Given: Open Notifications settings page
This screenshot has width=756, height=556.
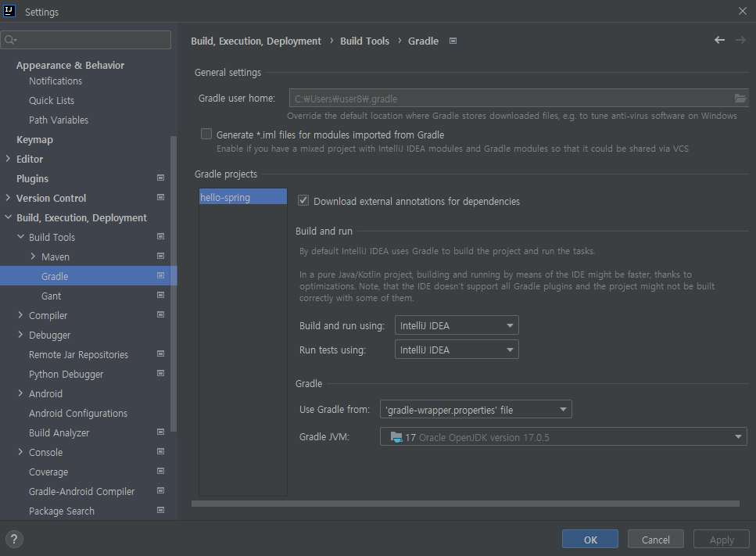Looking at the screenshot, I should (x=56, y=81).
